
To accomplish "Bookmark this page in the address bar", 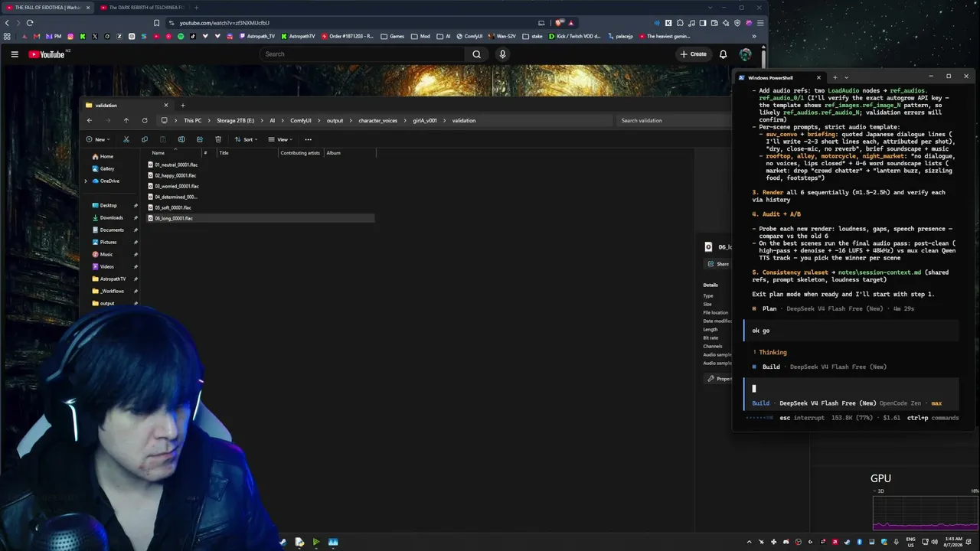I will [x=157, y=23].
